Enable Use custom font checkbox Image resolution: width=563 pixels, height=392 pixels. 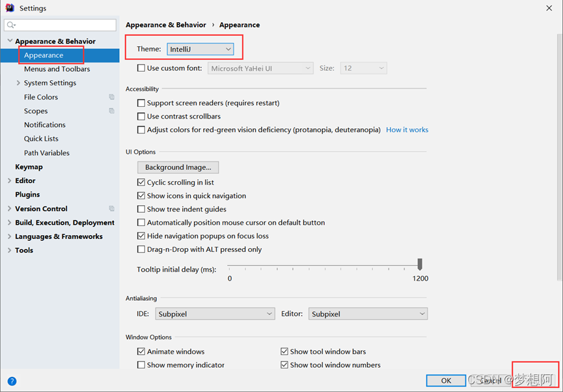pyautogui.click(x=141, y=68)
